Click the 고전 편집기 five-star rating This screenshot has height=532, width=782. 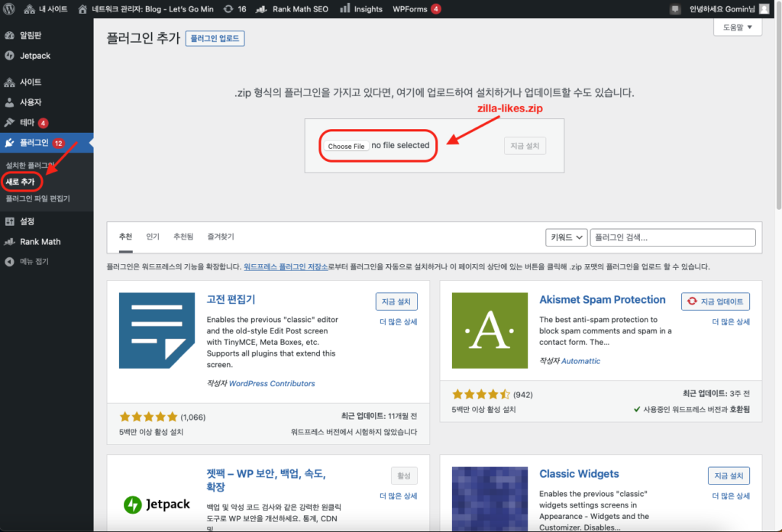149,417
